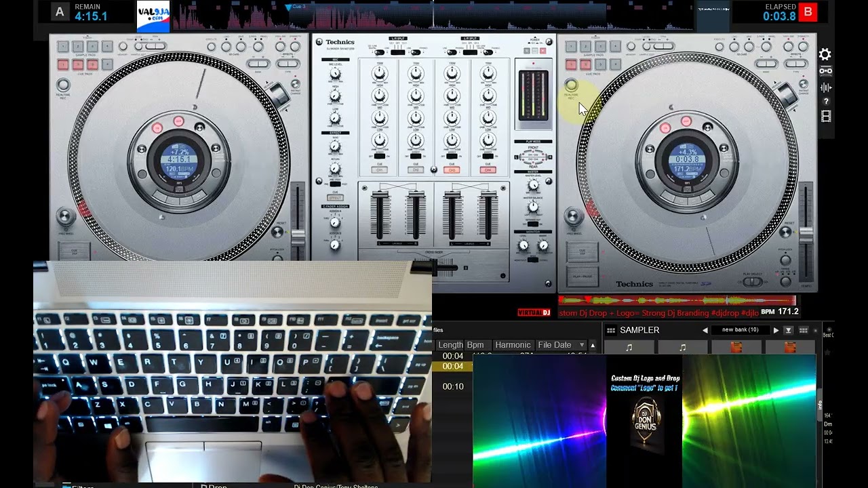Click the Free Wheel knob on right deck

(573, 217)
